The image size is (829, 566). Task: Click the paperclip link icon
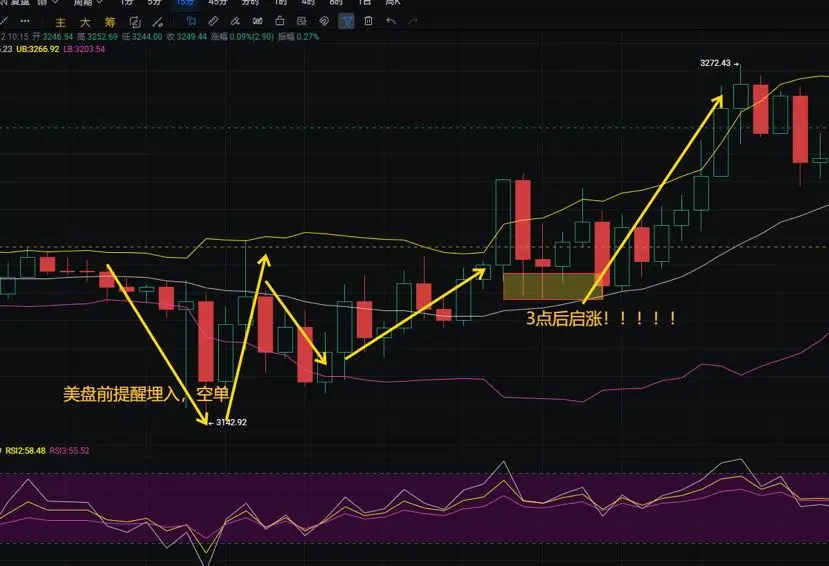click(x=324, y=21)
